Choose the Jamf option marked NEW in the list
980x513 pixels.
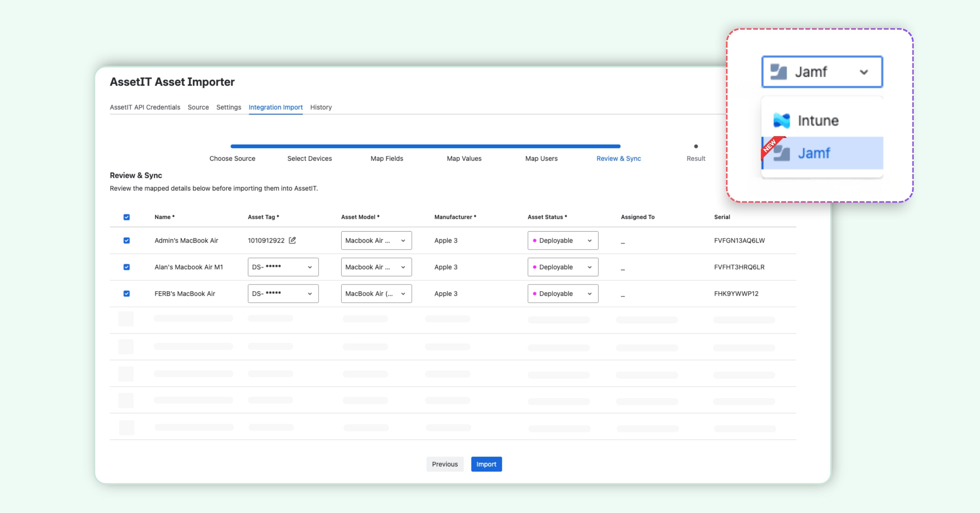tap(822, 153)
